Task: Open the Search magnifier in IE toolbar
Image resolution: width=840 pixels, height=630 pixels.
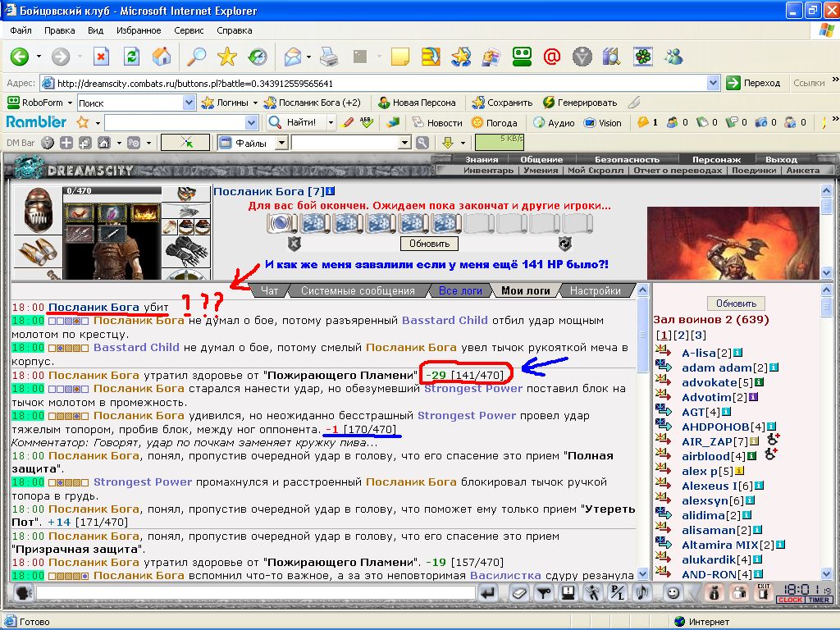Action: click(x=197, y=57)
